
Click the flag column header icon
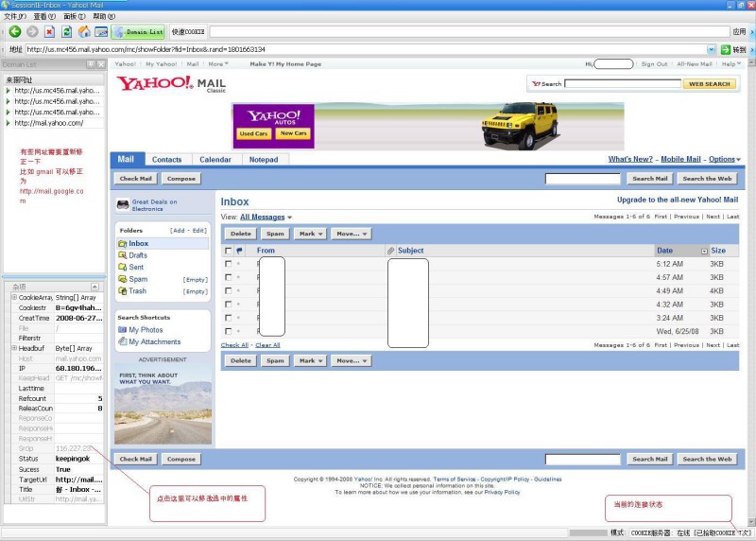tap(239, 251)
